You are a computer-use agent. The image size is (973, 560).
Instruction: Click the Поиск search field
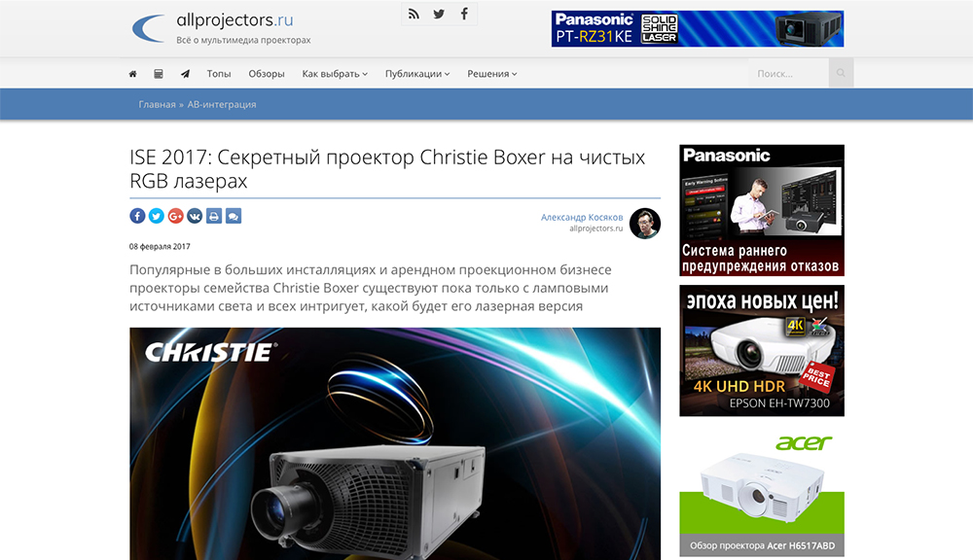[x=788, y=73]
